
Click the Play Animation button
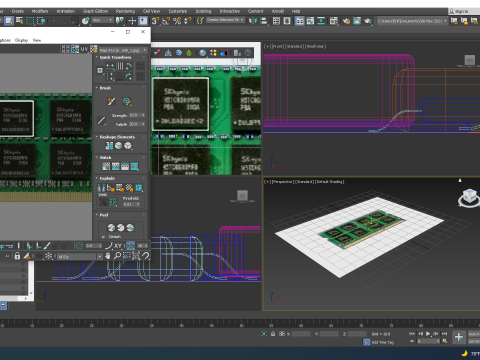tap(428, 333)
